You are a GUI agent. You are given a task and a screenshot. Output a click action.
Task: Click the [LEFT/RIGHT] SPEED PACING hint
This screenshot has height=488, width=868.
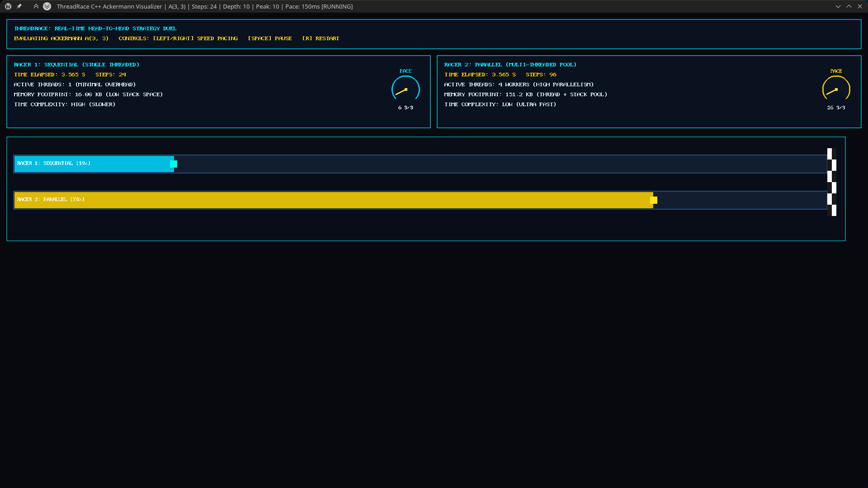(195, 38)
